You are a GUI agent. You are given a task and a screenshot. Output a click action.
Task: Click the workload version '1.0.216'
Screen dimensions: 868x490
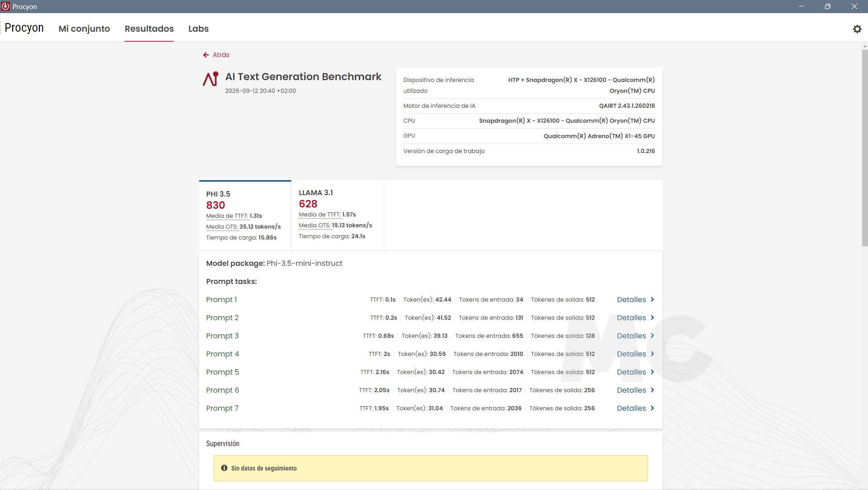646,151
